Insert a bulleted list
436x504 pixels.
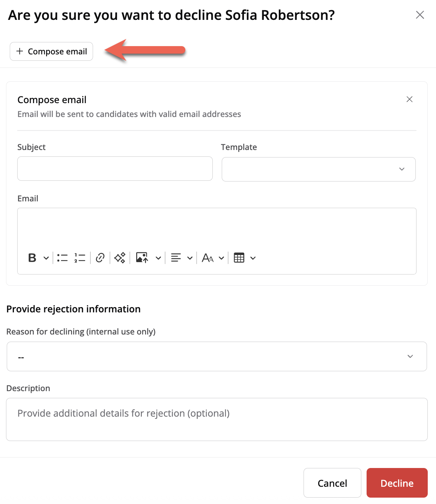62,258
